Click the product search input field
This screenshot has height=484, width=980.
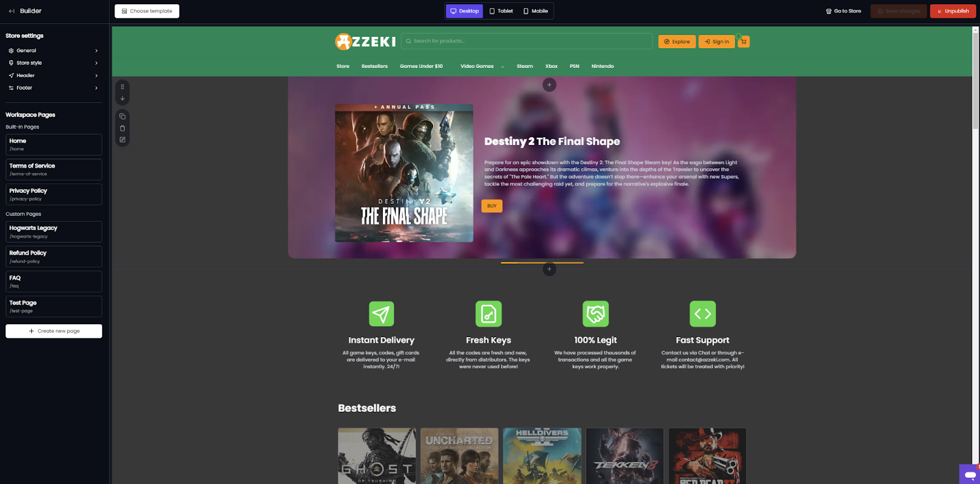pos(527,41)
